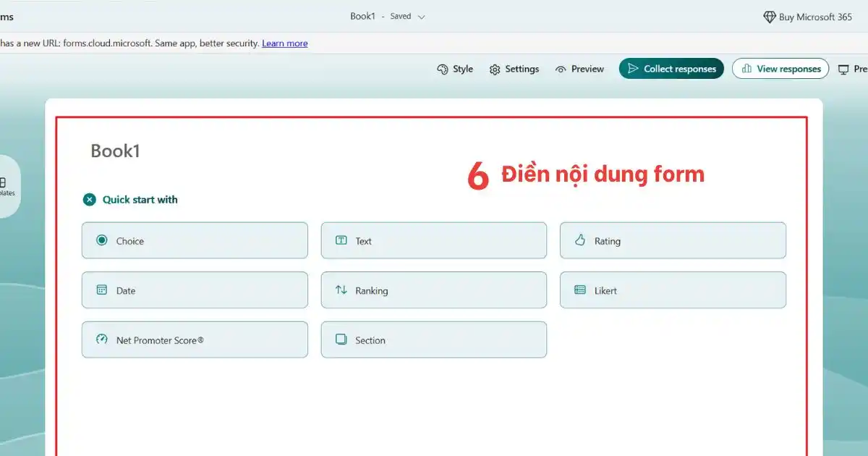Click the Quick start with label

click(x=140, y=200)
